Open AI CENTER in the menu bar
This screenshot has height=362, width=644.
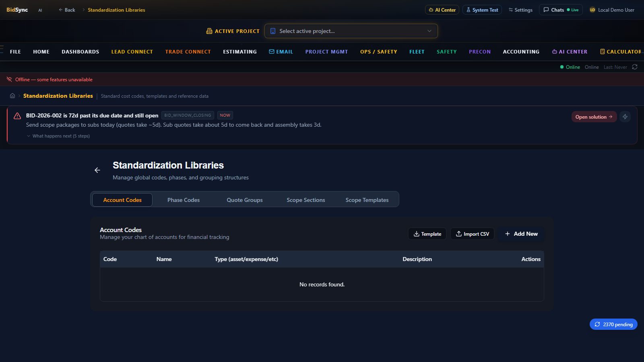[x=570, y=51]
